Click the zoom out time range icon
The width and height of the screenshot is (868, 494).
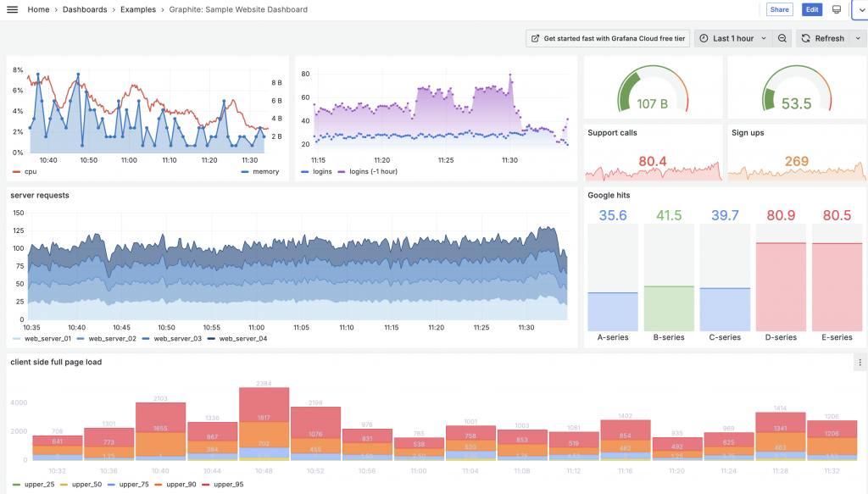pos(782,38)
